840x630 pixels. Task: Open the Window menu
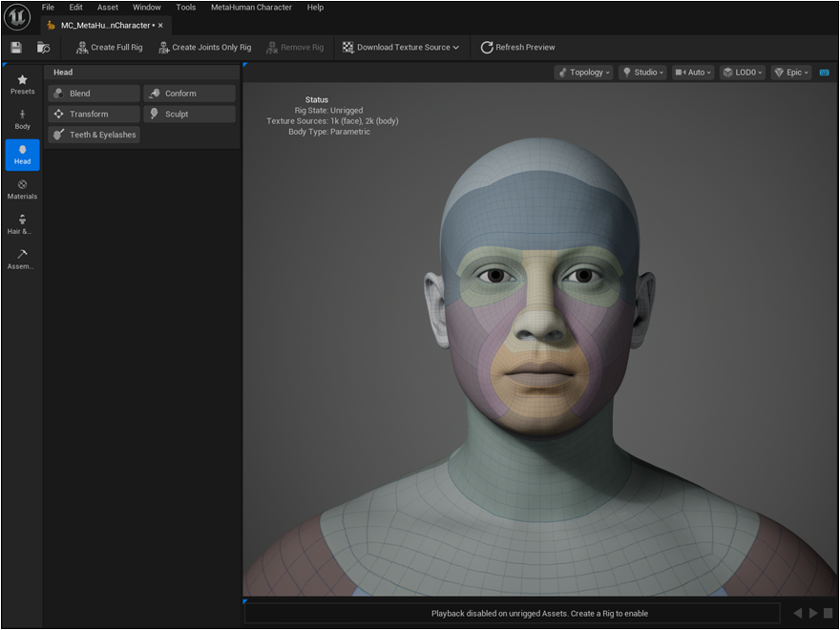tap(147, 8)
